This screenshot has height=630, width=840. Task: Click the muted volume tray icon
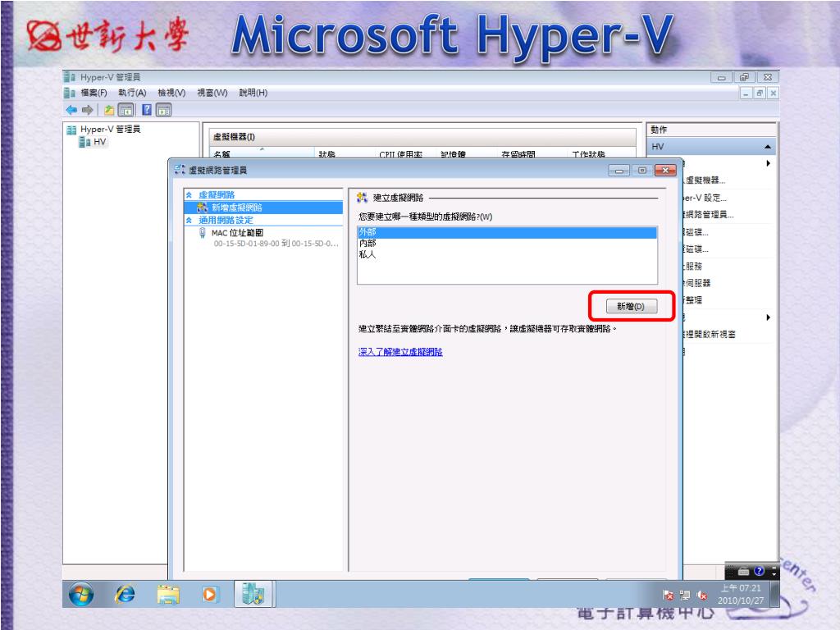702,596
